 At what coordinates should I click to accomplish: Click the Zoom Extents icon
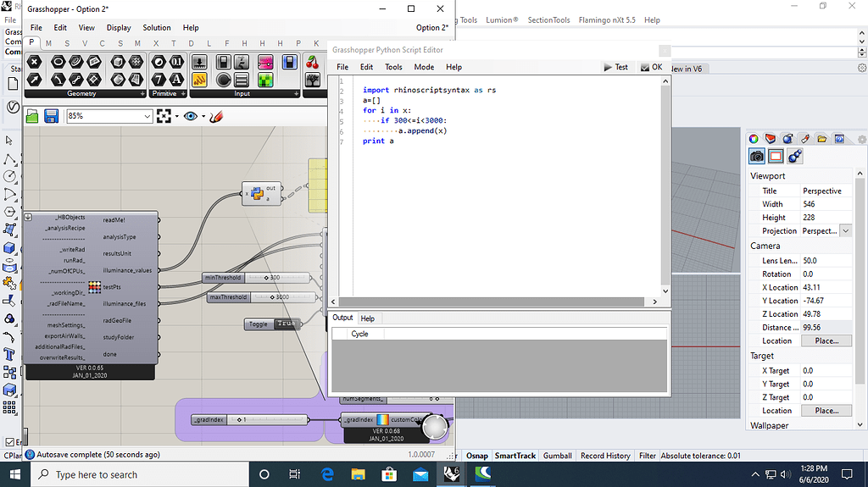point(164,116)
